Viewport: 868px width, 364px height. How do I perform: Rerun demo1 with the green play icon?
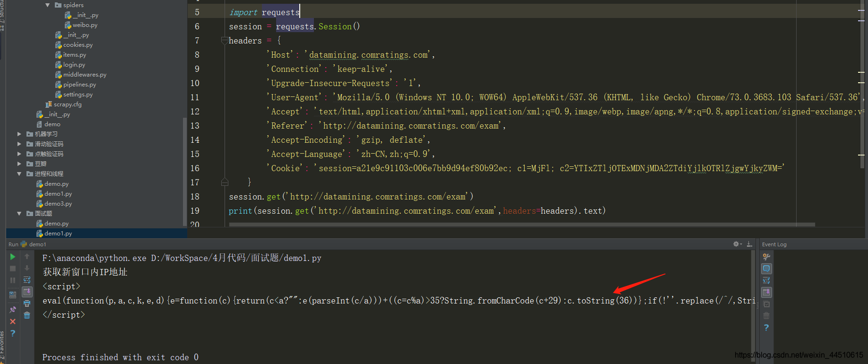click(x=13, y=257)
